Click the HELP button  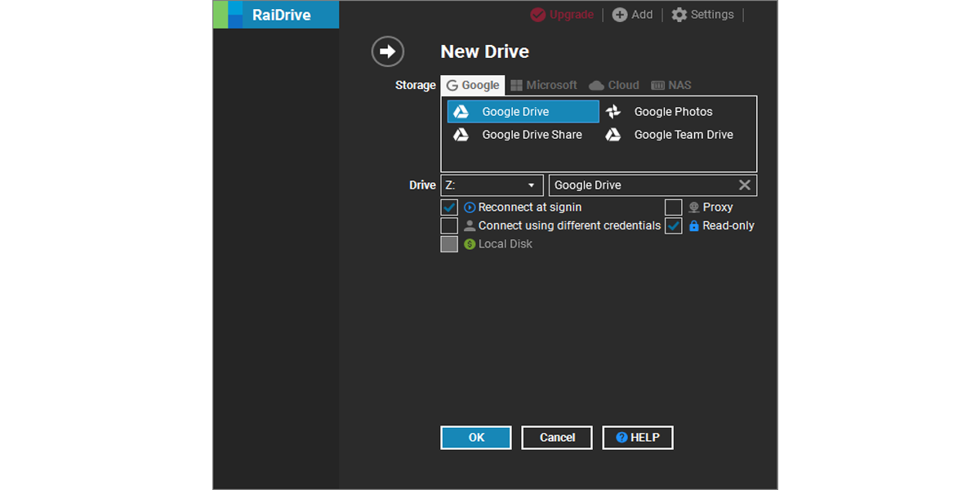[637, 437]
